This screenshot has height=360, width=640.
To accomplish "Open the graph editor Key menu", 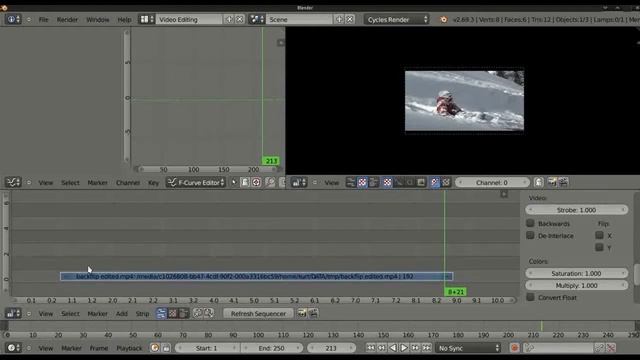I will [x=153, y=182].
